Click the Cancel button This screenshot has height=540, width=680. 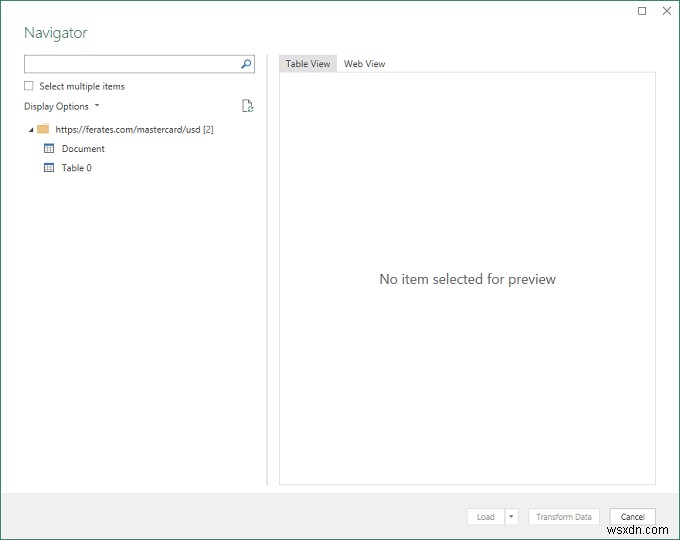[x=632, y=517]
